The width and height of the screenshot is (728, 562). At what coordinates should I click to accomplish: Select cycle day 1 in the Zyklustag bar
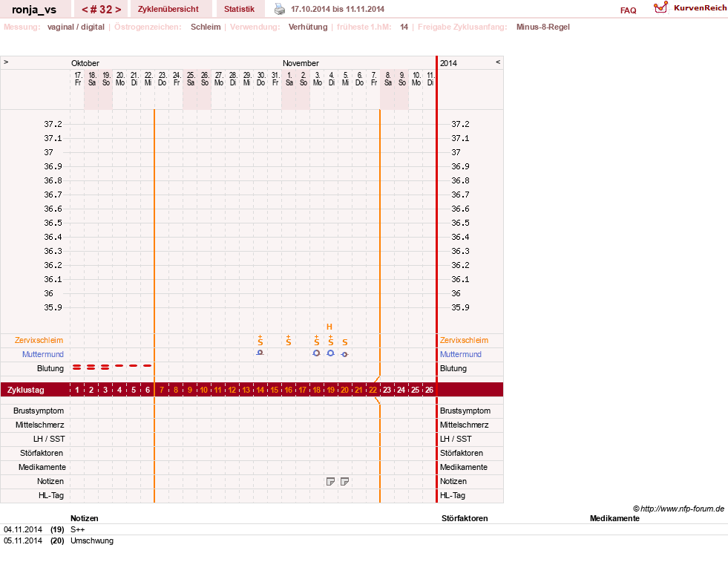(x=77, y=390)
